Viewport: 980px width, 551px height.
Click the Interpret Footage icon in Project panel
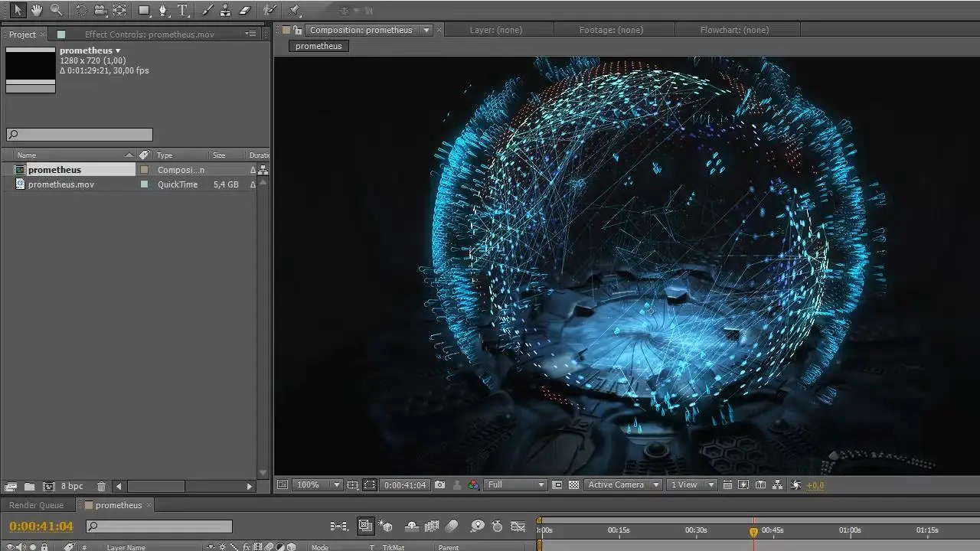(11, 486)
